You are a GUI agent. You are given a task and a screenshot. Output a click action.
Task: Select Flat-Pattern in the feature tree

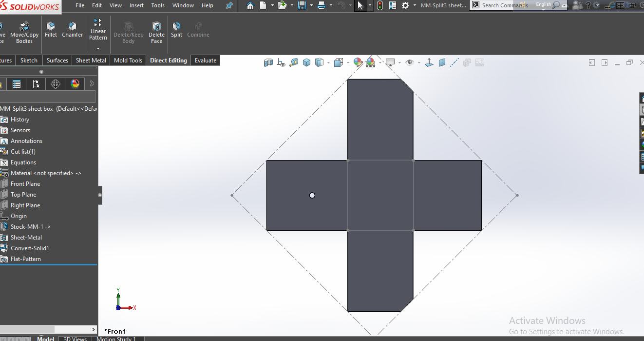(26, 259)
